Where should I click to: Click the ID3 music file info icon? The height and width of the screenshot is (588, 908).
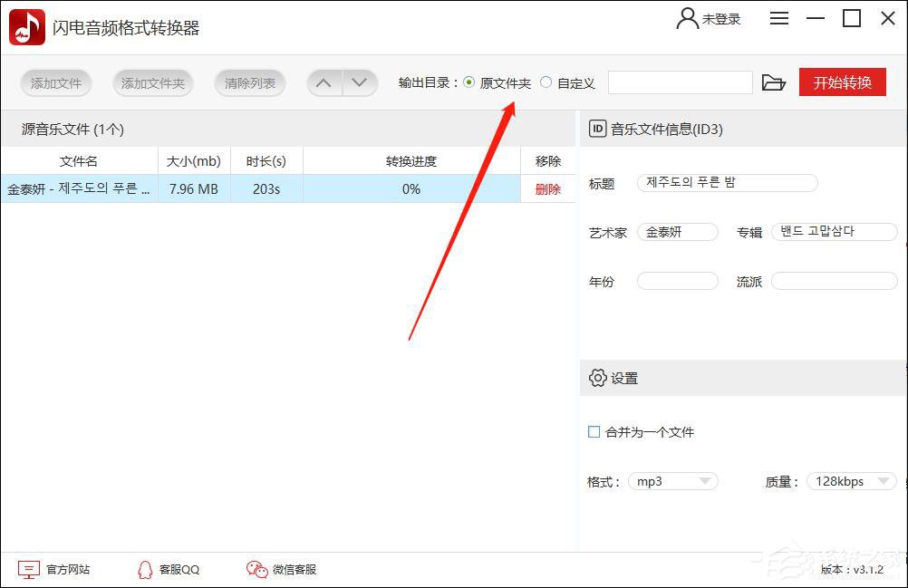(x=598, y=129)
